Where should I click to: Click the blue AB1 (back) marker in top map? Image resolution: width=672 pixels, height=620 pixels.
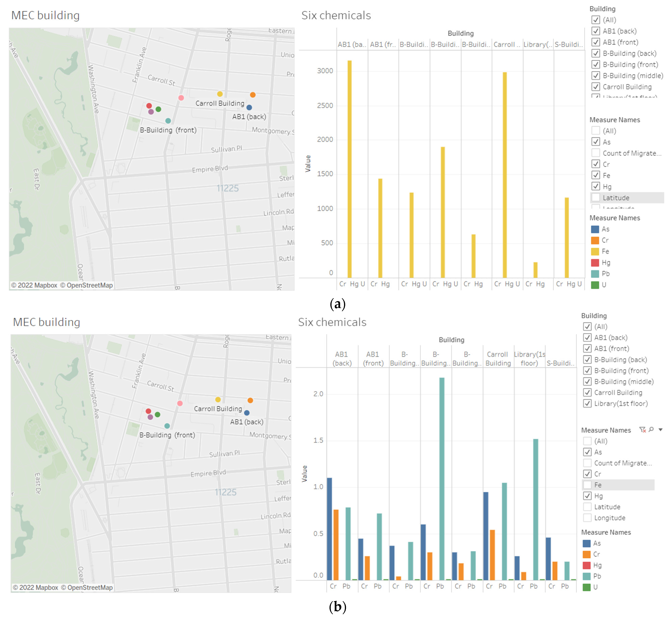click(249, 107)
